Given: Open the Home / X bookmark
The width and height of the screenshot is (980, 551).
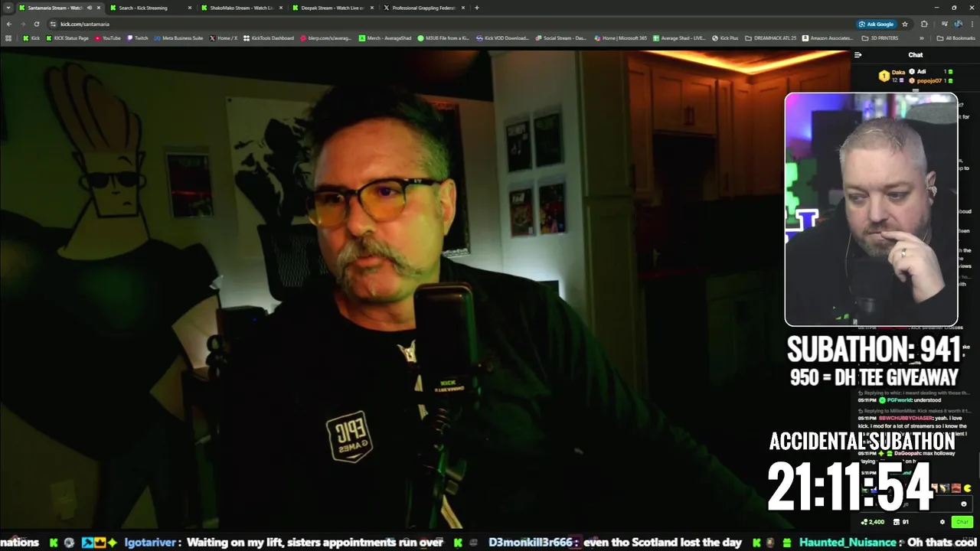Looking at the screenshot, I should [224, 37].
